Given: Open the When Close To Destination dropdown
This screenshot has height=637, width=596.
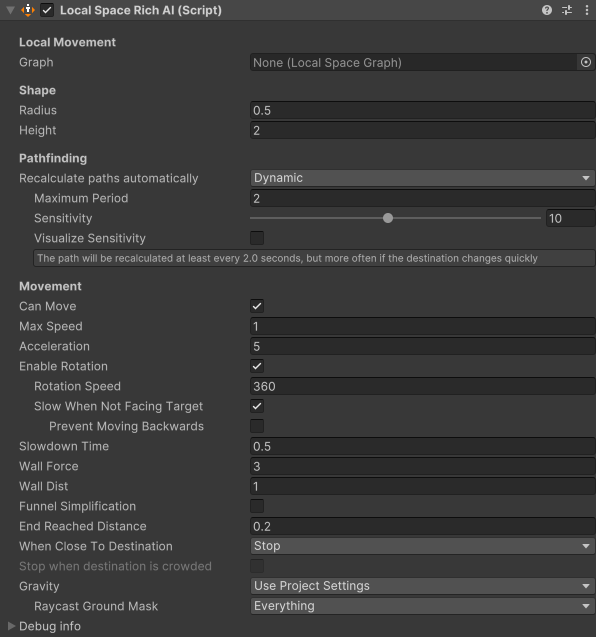Looking at the screenshot, I should point(423,546).
